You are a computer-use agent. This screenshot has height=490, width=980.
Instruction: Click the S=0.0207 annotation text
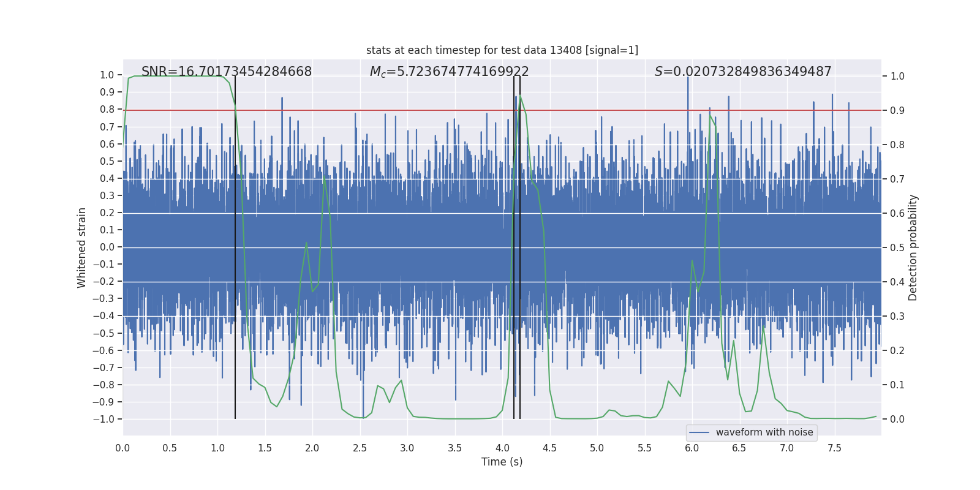point(743,72)
